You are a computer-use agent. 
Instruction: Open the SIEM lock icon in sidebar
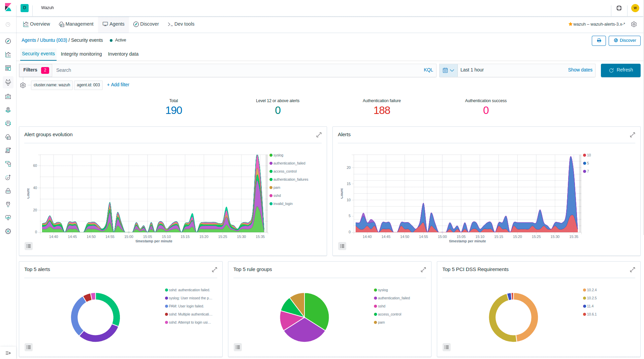8,191
